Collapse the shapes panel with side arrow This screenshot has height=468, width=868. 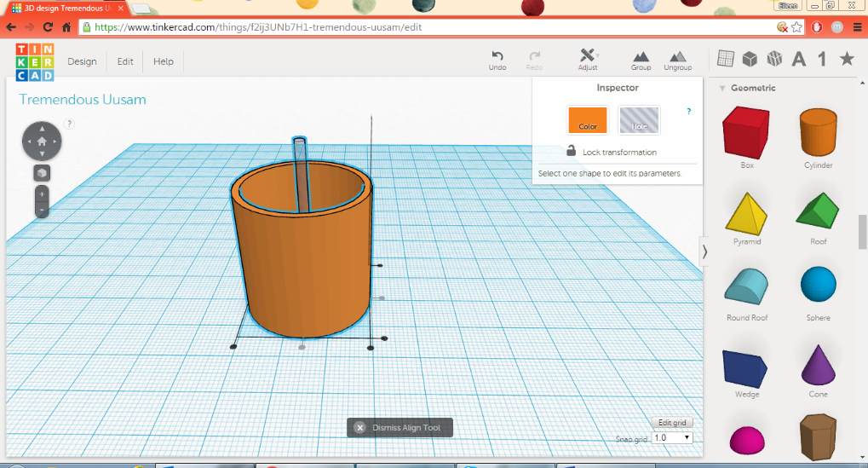(704, 252)
